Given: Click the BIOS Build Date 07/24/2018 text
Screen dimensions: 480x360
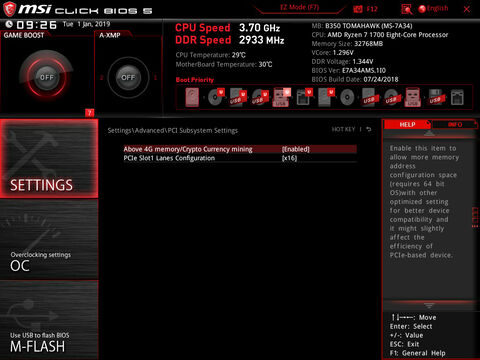Looking at the screenshot, I should click(355, 80).
